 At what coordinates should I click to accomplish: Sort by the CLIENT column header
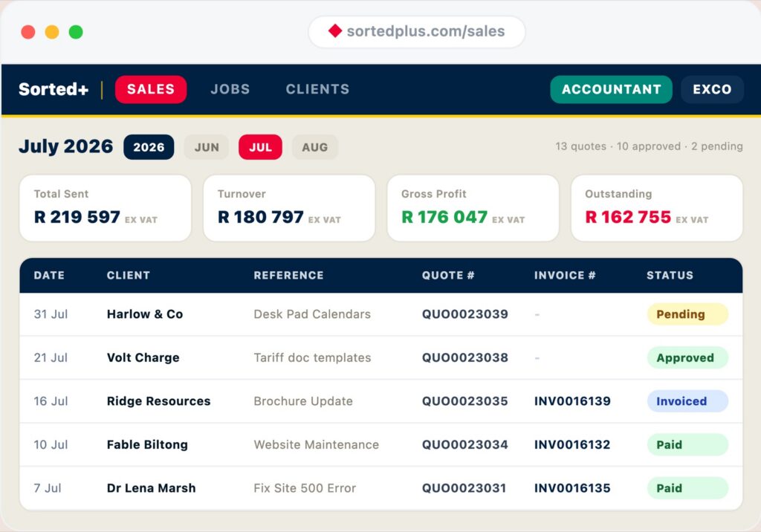(x=128, y=275)
